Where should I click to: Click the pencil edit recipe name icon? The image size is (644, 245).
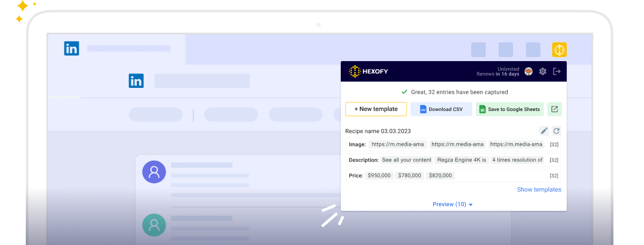click(544, 131)
